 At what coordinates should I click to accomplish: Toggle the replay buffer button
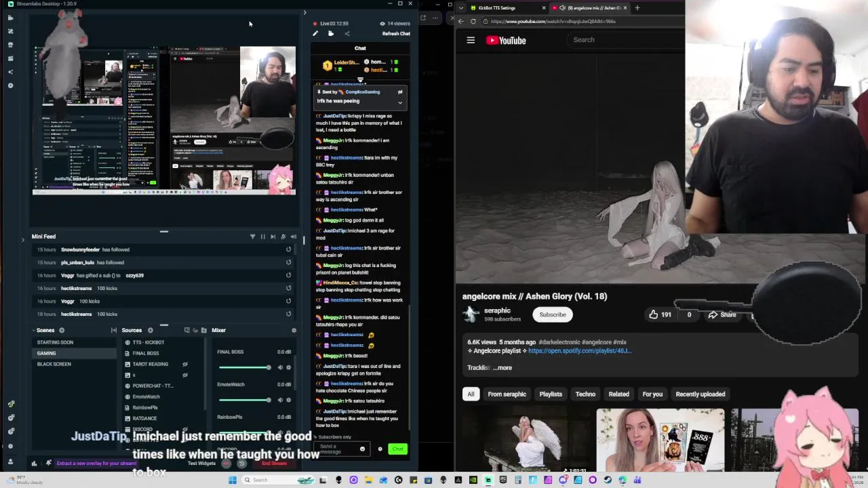click(x=241, y=464)
